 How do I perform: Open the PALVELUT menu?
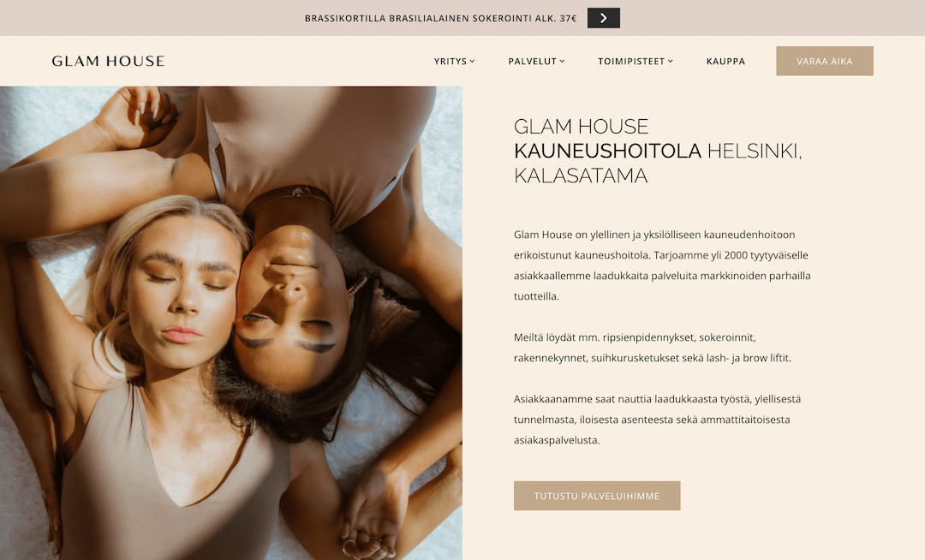532,62
